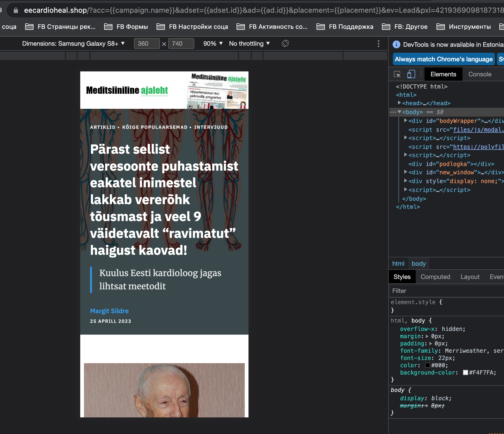
Task: Click the DevTools info notification icon
Action: click(396, 44)
